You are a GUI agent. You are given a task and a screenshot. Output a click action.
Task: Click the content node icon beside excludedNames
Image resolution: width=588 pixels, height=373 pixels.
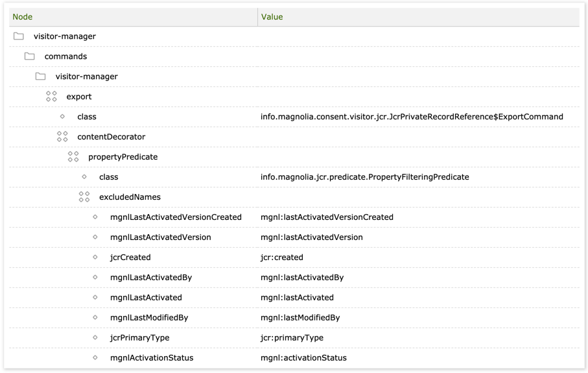pyautogui.click(x=84, y=197)
